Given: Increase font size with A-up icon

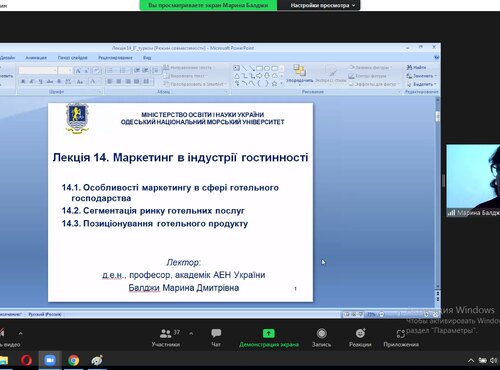Looking at the screenshot, I should pyautogui.click(x=78, y=70).
